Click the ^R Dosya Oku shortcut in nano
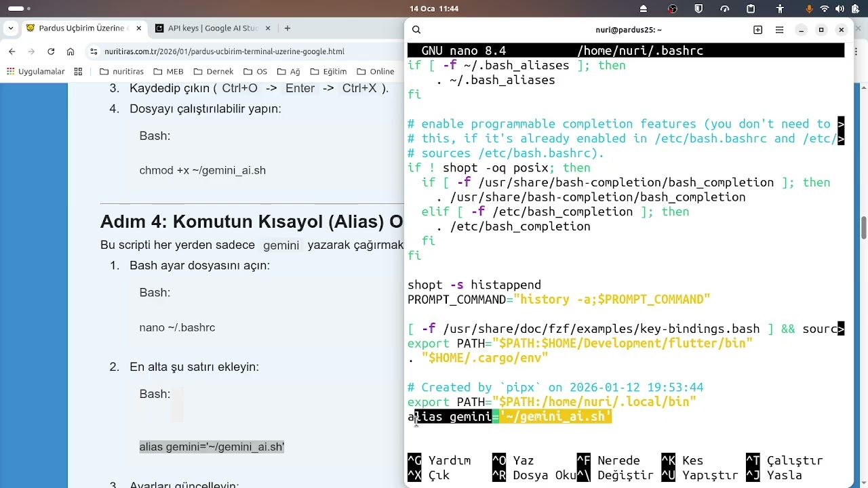 (534, 476)
